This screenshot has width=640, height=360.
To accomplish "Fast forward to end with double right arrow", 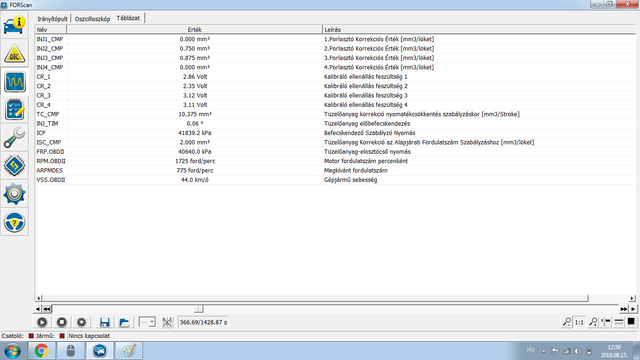I will click(623, 309).
